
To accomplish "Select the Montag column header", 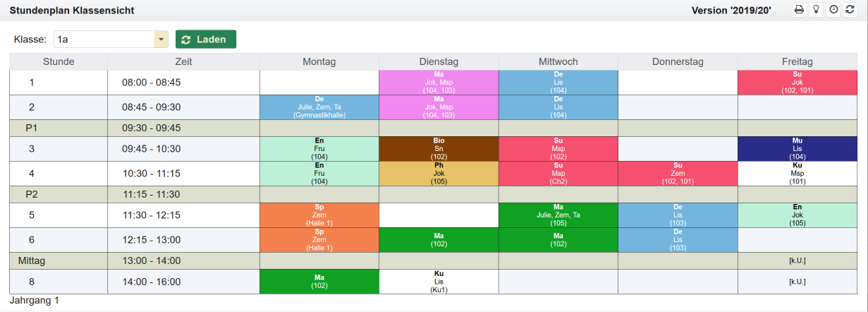I will coord(319,62).
